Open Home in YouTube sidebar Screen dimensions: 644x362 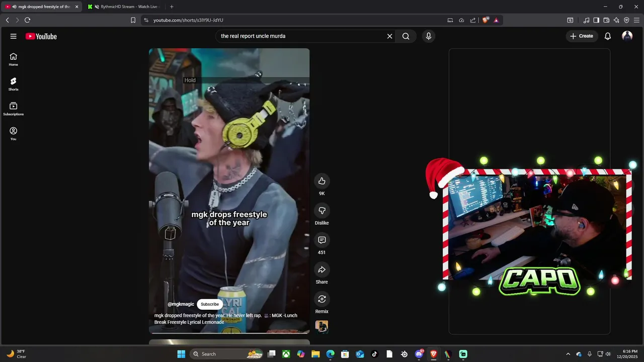[x=14, y=59]
